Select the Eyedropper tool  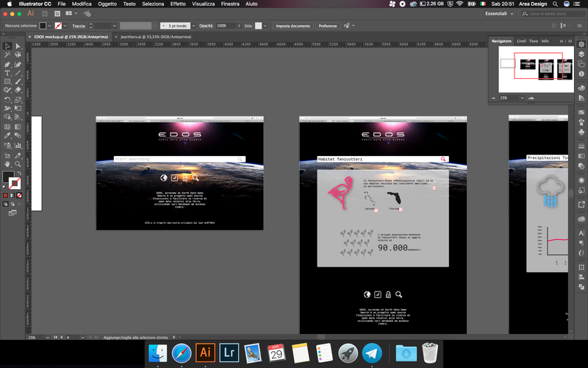[7, 135]
